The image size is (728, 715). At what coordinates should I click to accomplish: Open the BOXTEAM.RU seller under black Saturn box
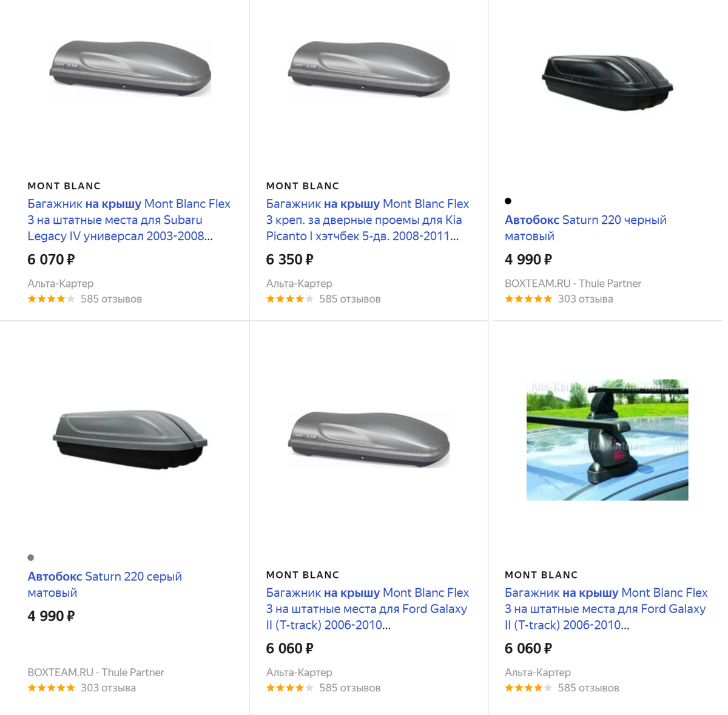(x=572, y=283)
